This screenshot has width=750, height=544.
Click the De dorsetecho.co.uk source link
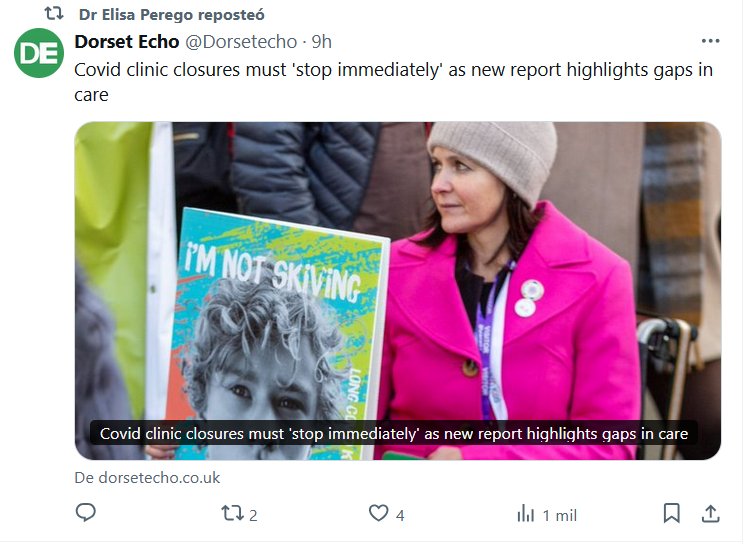(x=147, y=477)
